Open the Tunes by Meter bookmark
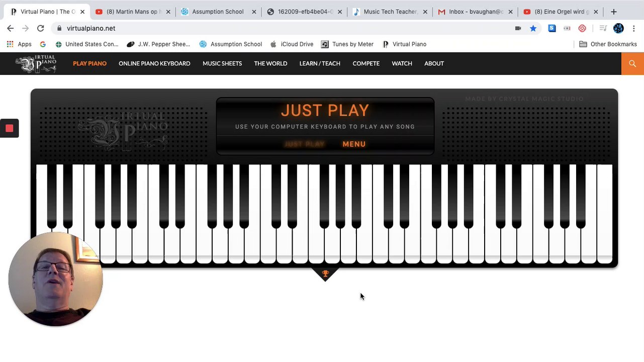Image resolution: width=644 pixels, height=362 pixels. (x=347, y=44)
